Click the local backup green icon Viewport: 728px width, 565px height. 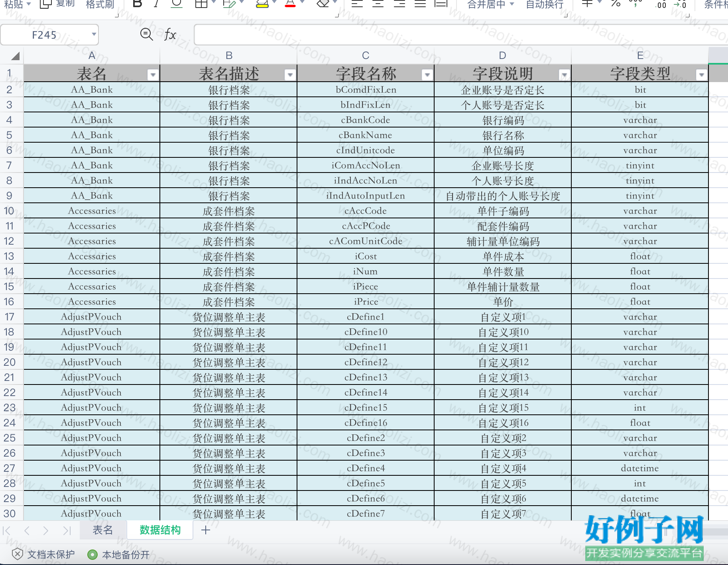(92, 555)
